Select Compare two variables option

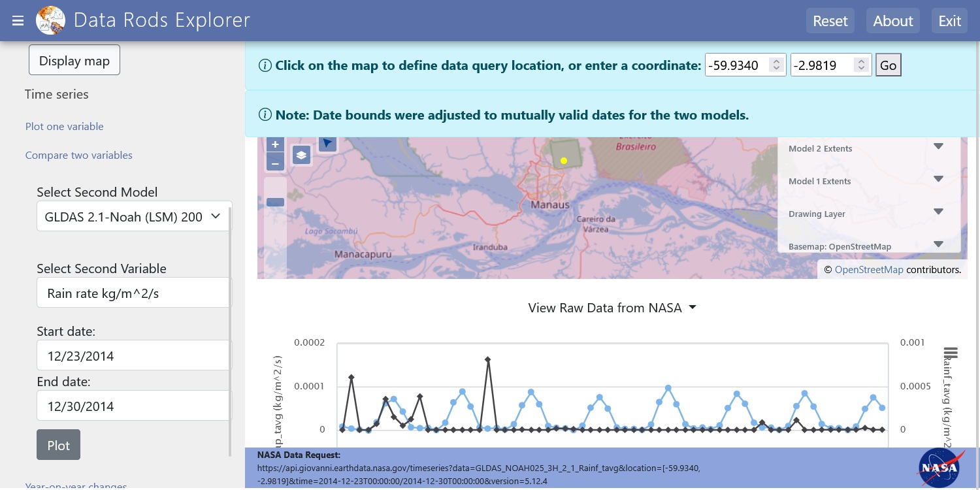[x=78, y=155]
